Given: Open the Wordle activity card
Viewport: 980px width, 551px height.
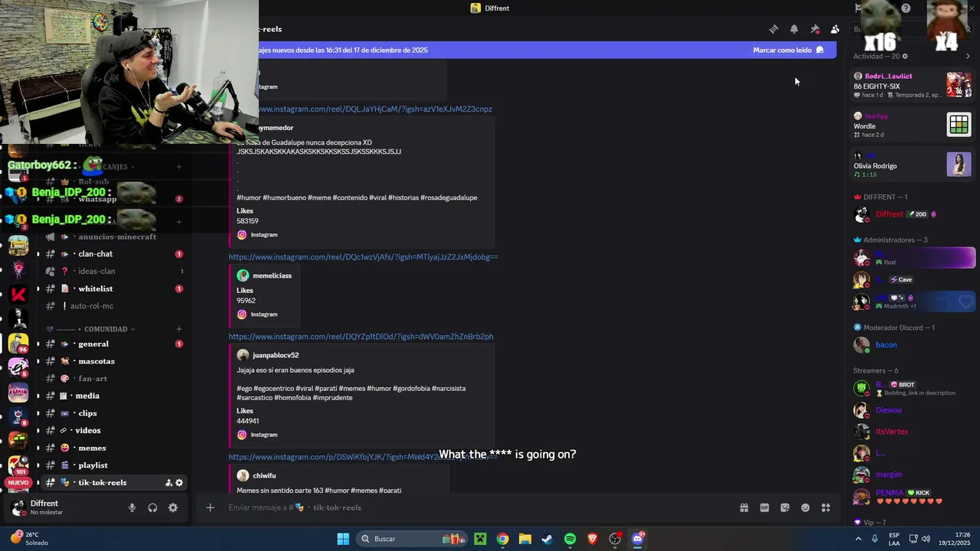Looking at the screenshot, I should 913,125.
